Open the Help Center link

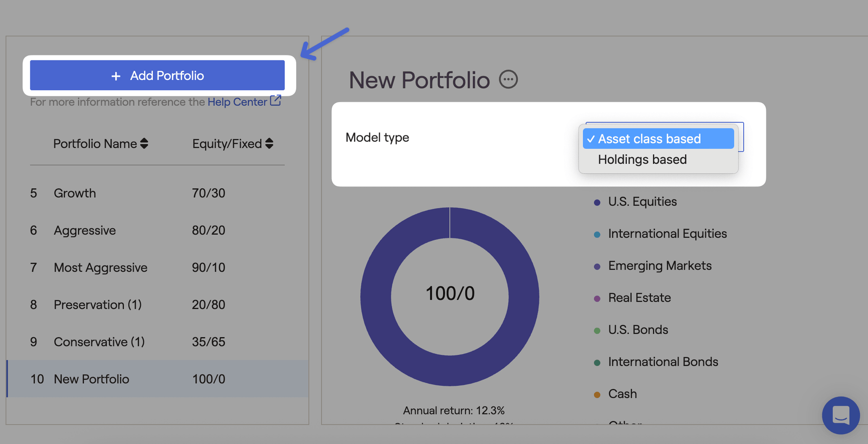pos(237,102)
